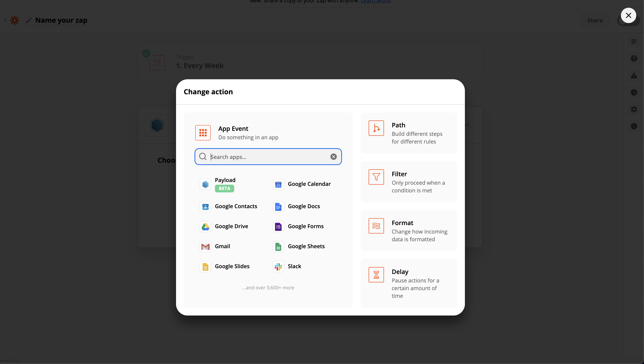Image resolution: width=644 pixels, height=364 pixels.
Task: Clear the app search field
Action: pyautogui.click(x=333, y=157)
